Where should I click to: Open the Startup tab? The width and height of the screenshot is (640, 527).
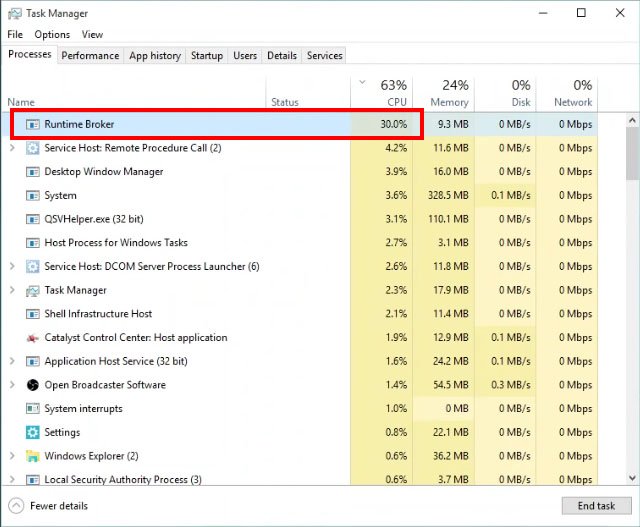click(207, 56)
